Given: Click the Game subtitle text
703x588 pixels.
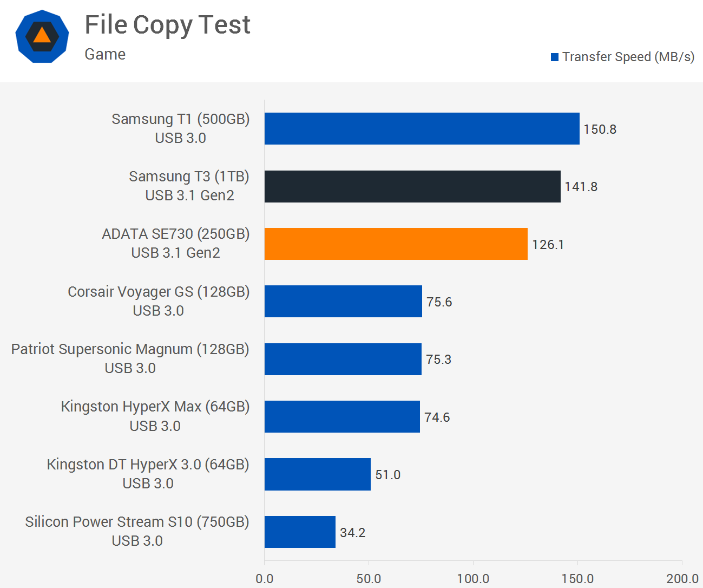Looking at the screenshot, I should click(105, 54).
